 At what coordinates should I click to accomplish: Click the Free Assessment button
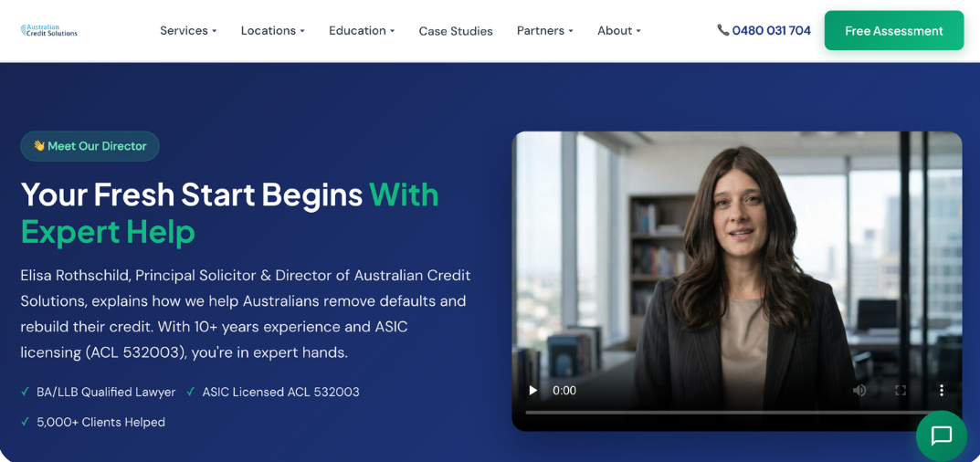(x=894, y=31)
